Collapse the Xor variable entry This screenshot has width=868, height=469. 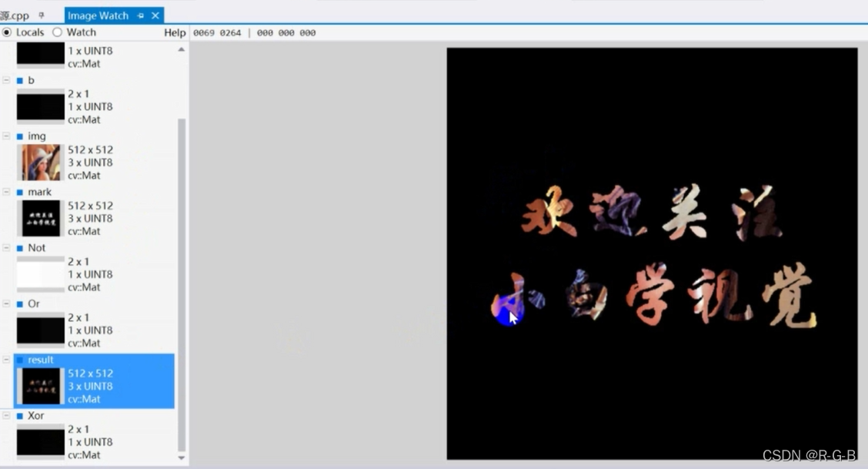coord(6,416)
